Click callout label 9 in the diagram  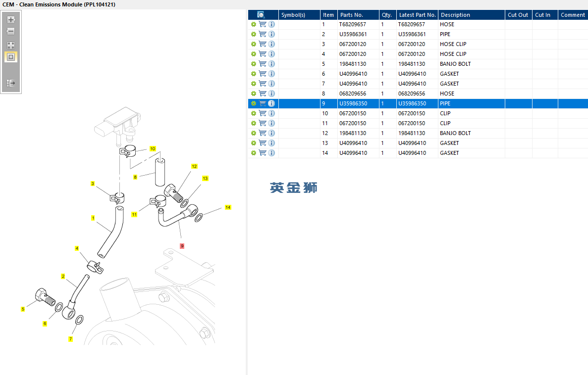[x=182, y=246]
